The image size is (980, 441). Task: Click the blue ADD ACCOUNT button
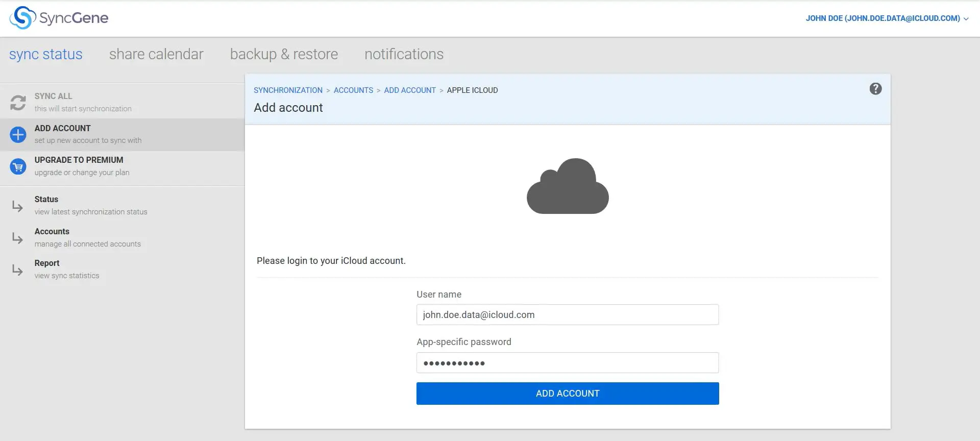click(568, 394)
